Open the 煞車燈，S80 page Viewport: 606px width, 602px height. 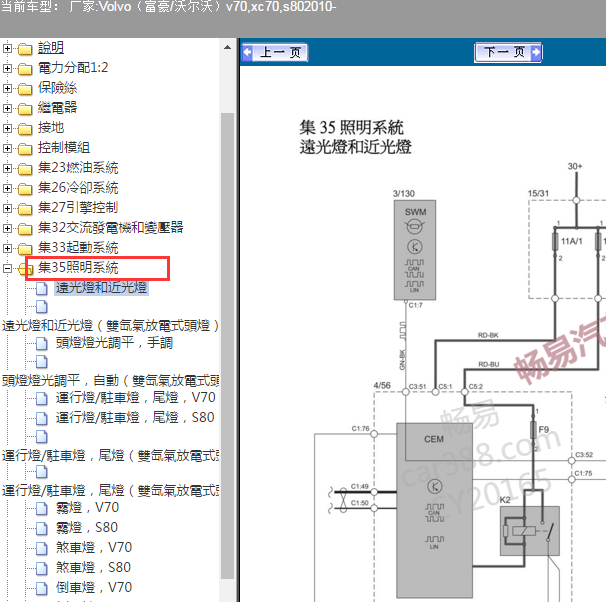tap(93, 568)
